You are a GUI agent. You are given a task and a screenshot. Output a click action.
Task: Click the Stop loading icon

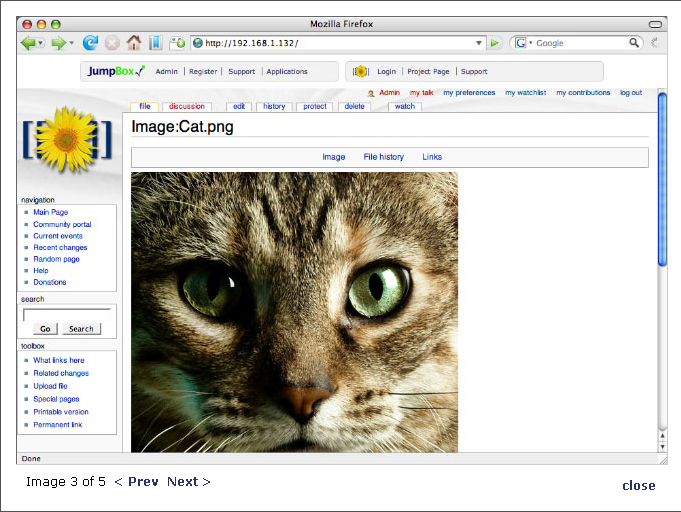click(x=112, y=43)
